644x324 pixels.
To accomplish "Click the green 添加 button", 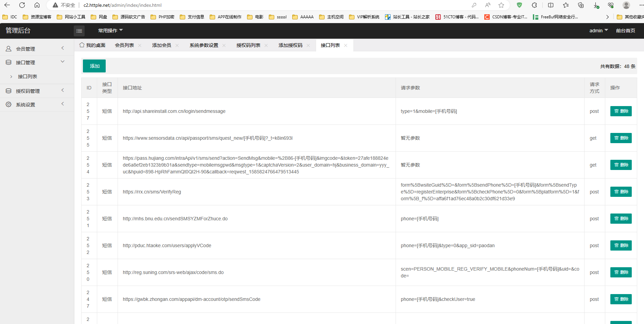I will pyautogui.click(x=94, y=66).
